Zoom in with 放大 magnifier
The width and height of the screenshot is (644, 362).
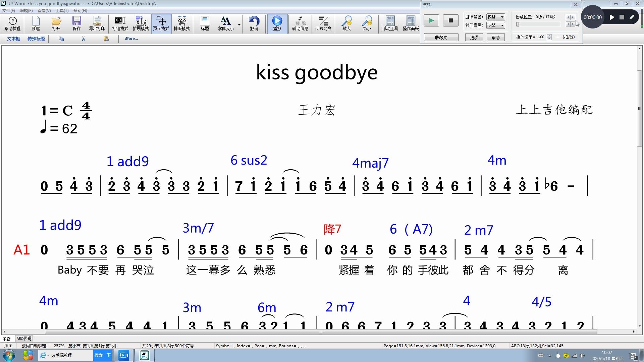coord(346,23)
